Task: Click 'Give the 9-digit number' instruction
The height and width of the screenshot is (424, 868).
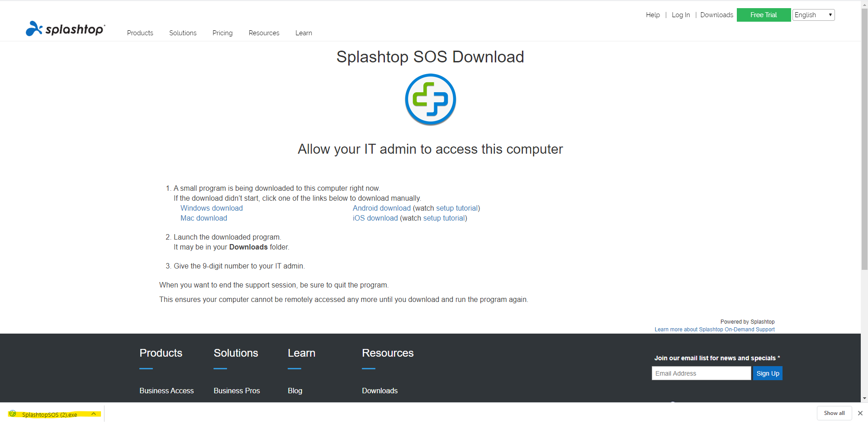Action: click(239, 266)
